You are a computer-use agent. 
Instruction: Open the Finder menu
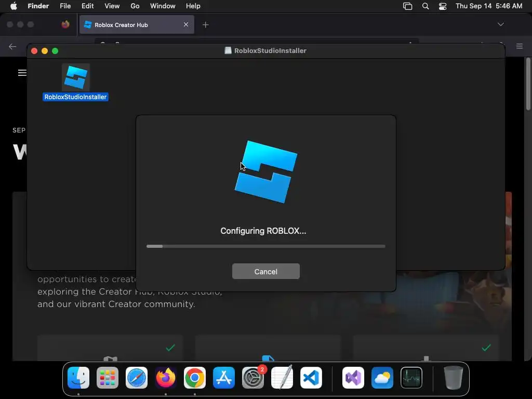pos(38,6)
